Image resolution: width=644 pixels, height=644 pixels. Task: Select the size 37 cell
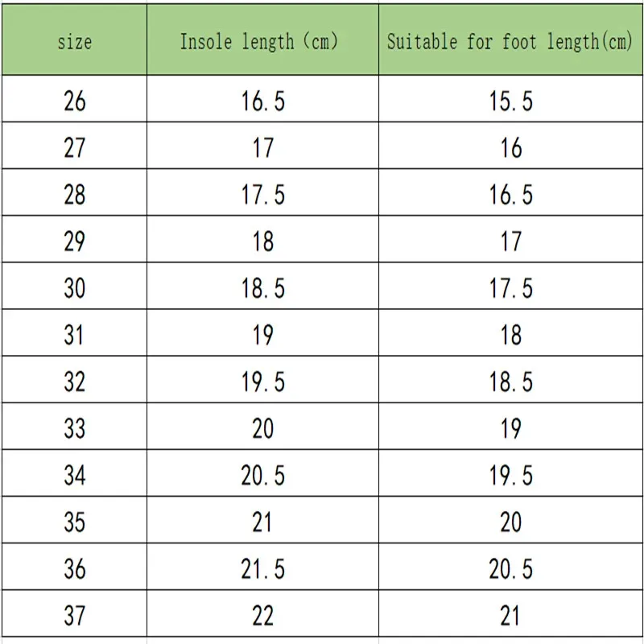pyautogui.click(x=74, y=613)
